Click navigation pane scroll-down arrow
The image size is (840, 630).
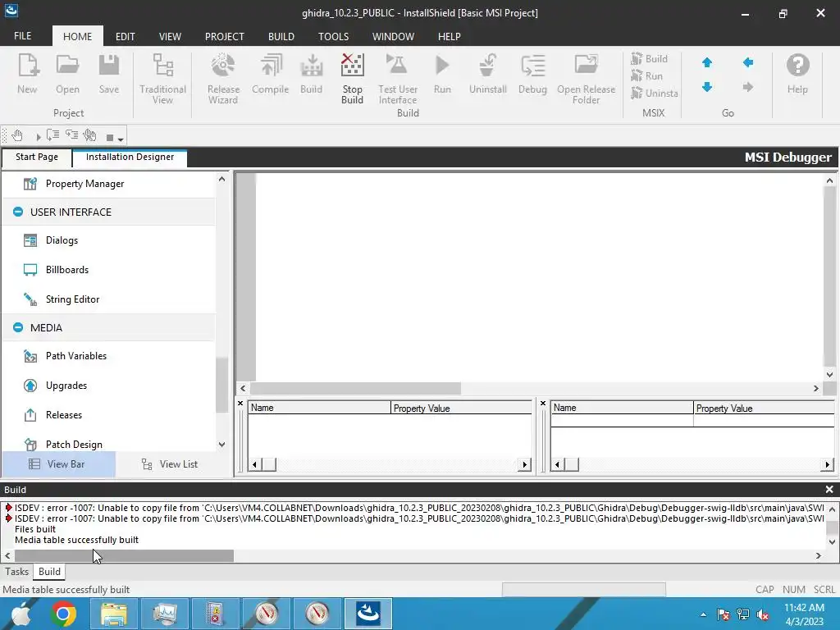(221, 445)
